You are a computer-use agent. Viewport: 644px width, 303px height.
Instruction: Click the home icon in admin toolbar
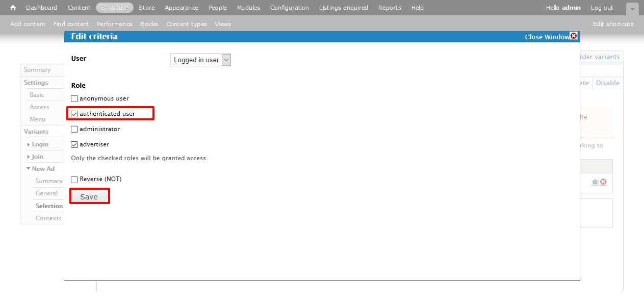[x=13, y=8]
